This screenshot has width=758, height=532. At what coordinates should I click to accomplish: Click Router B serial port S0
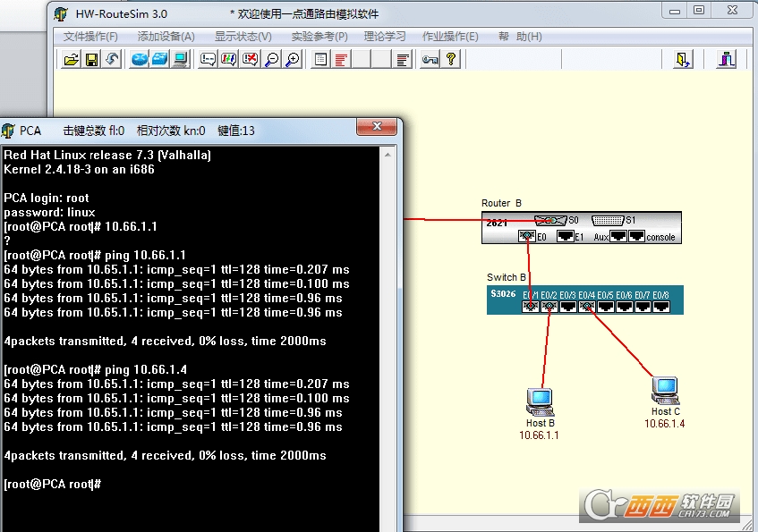(550, 220)
